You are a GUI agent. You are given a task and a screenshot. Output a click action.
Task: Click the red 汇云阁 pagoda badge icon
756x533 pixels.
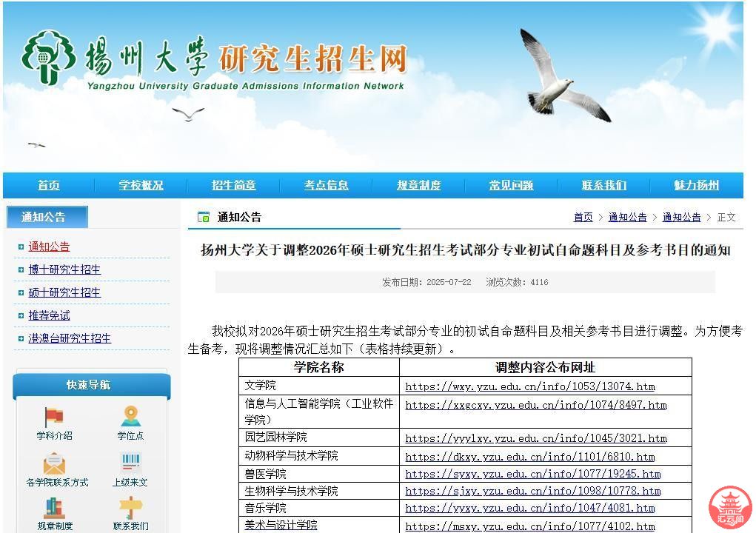point(730,507)
